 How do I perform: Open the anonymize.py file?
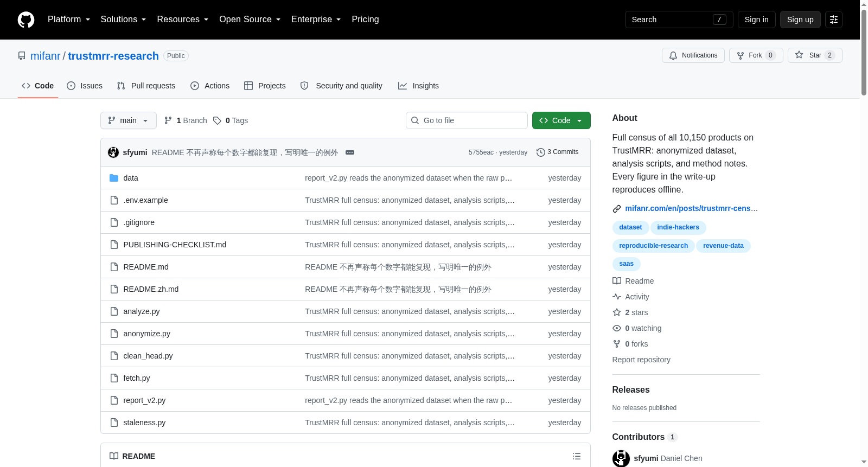pos(147,334)
